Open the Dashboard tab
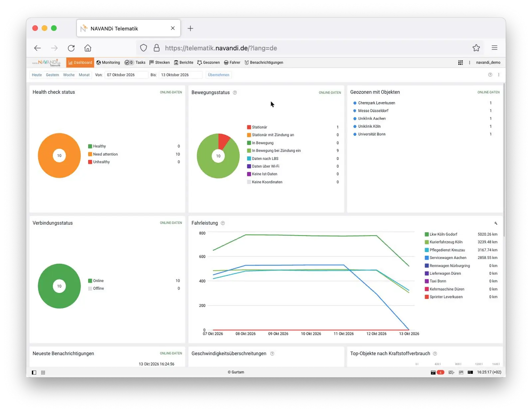The height and width of the screenshot is (412, 532). pyautogui.click(x=80, y=63)
